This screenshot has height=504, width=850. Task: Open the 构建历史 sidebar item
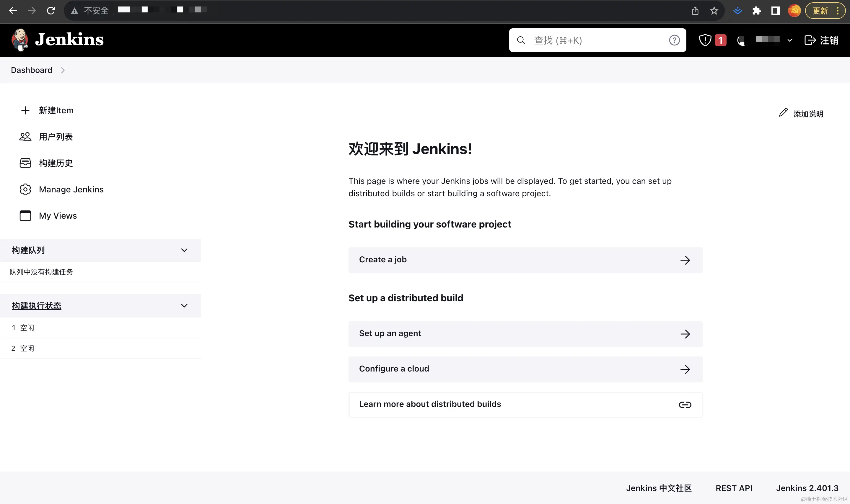[56, 163]
